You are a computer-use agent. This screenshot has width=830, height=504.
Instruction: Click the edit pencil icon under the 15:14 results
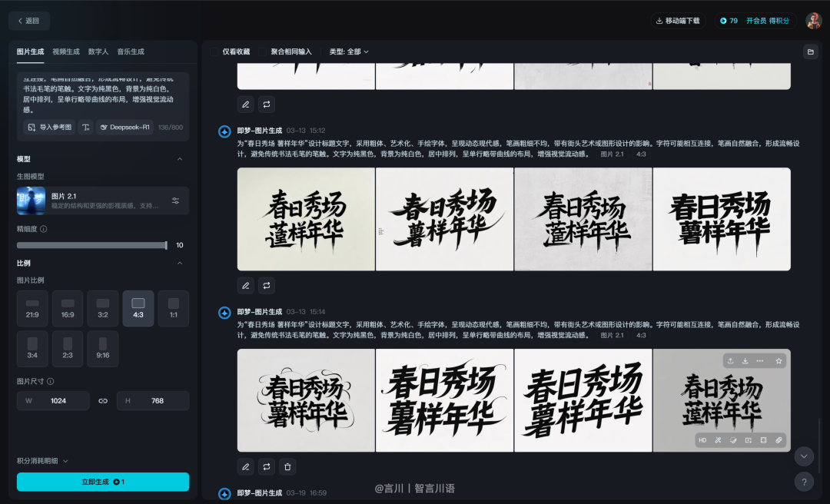(246, 466)
